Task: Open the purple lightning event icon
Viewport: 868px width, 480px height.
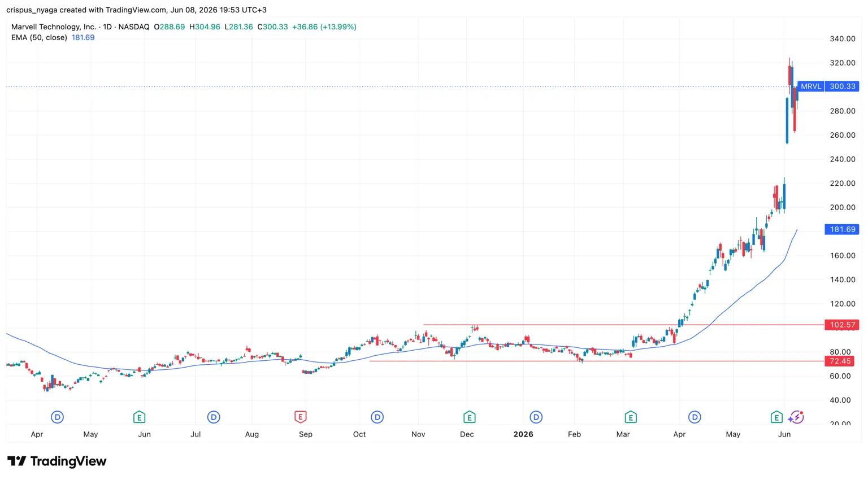Action: coord(796,417)
